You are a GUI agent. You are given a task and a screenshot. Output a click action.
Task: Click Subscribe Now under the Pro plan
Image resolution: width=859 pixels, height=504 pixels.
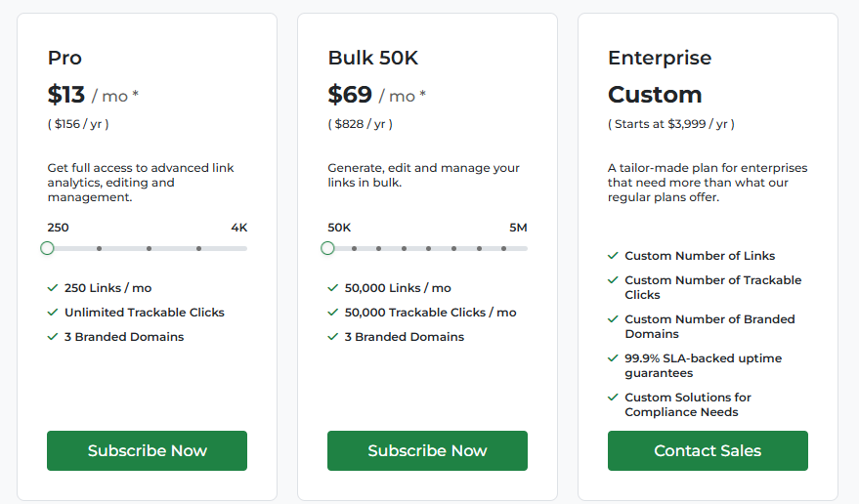pos(147,450)
